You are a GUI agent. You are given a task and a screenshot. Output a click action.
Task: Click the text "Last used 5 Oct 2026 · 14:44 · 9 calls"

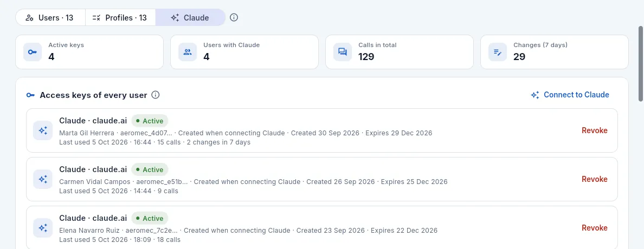point(119,191)
